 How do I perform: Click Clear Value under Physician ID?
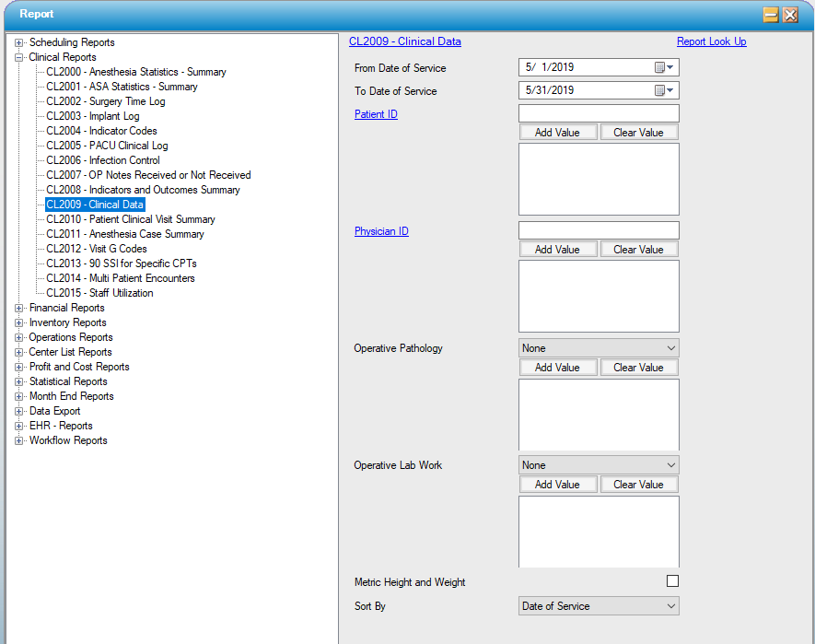pyautogui.click(x=638, y=250)
